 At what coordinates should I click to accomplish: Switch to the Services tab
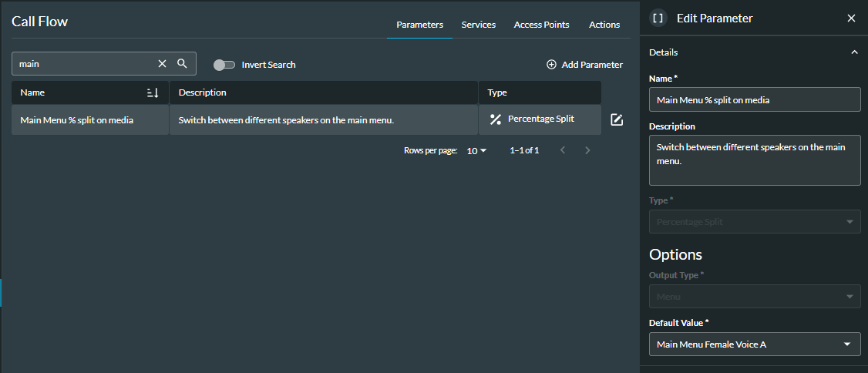tap(478, 25)
